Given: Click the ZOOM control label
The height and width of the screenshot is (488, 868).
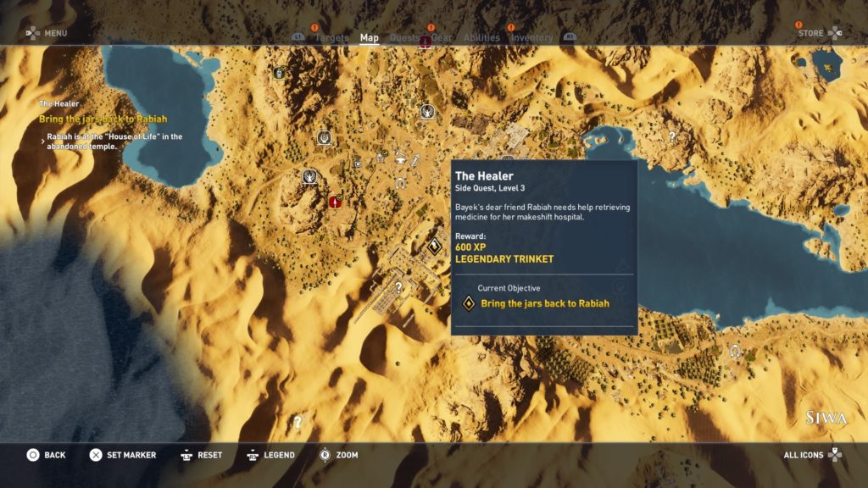Looking at the screenshot, I should (347, 455).
